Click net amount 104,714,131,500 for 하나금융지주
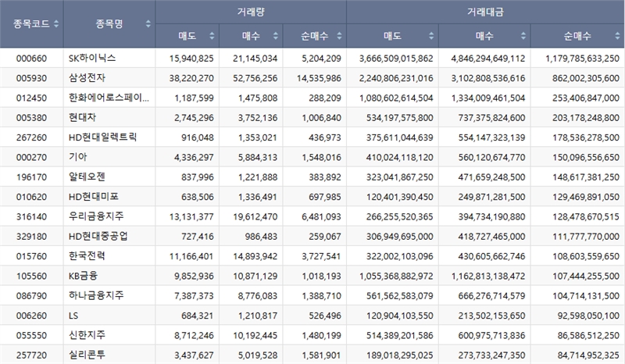This screenshot has height=364, width=625. (x=586, y=296)
